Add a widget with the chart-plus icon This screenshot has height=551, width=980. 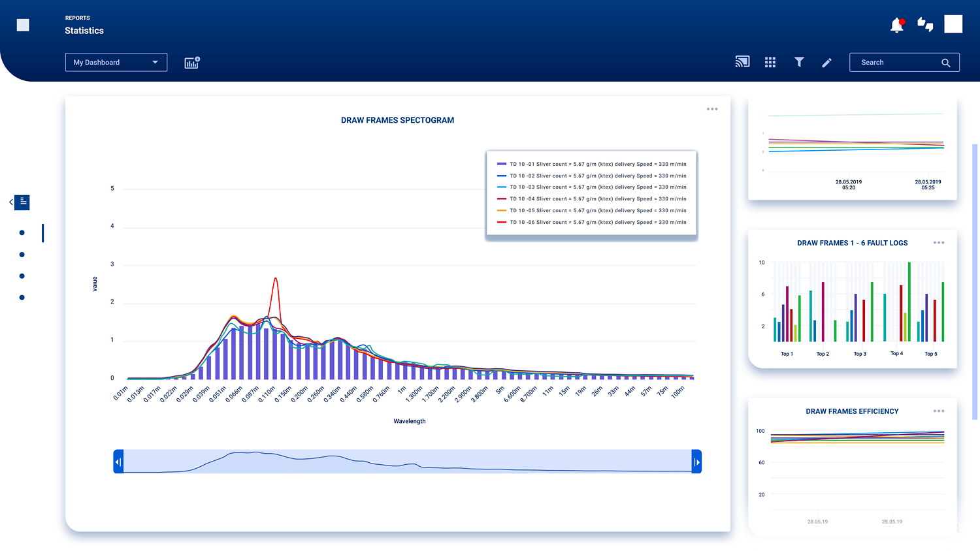coord(192,61)
